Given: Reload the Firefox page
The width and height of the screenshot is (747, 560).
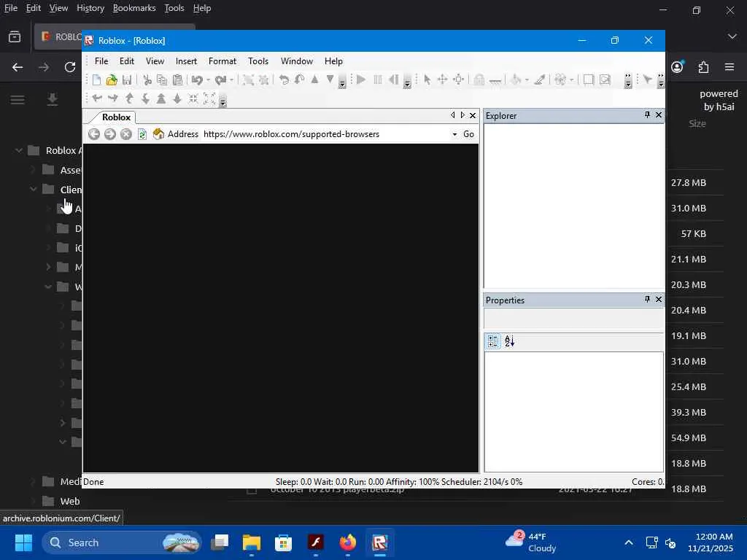Looking at the screenshot, I should (70, 67).
